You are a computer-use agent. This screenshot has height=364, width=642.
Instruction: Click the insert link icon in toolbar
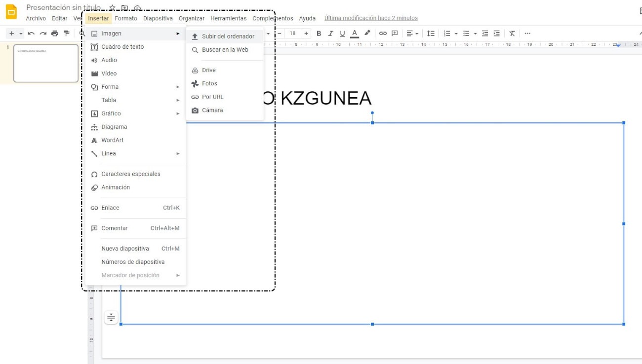(383, 34)
